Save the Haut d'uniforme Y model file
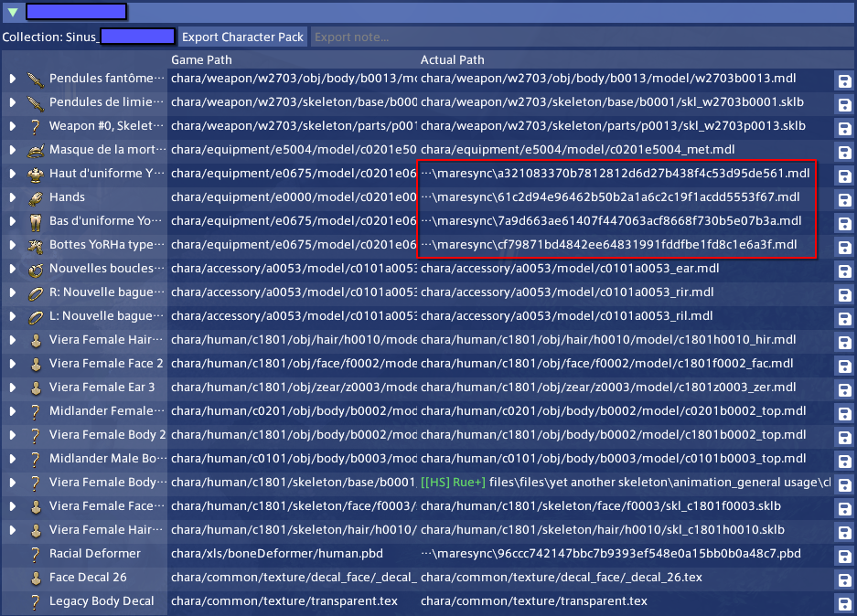 [x=844, y=176]
